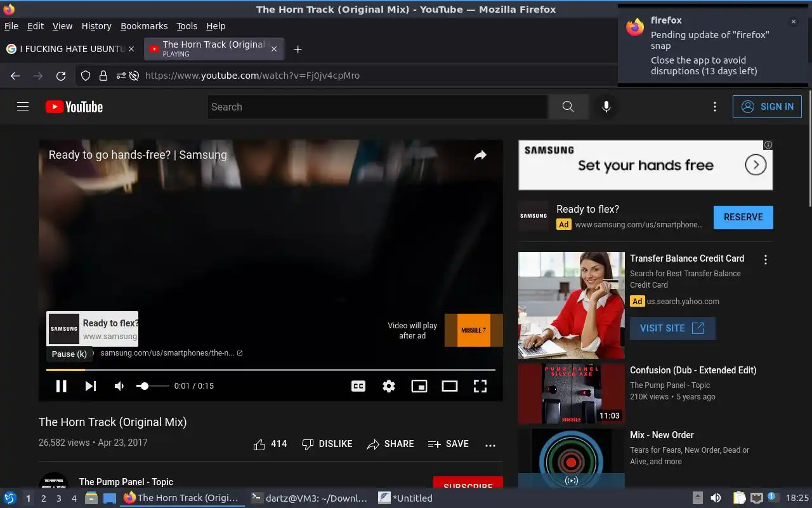812x508 pixels.
Task: Open the application launcher in the taskbar
Action: (10, 498)
